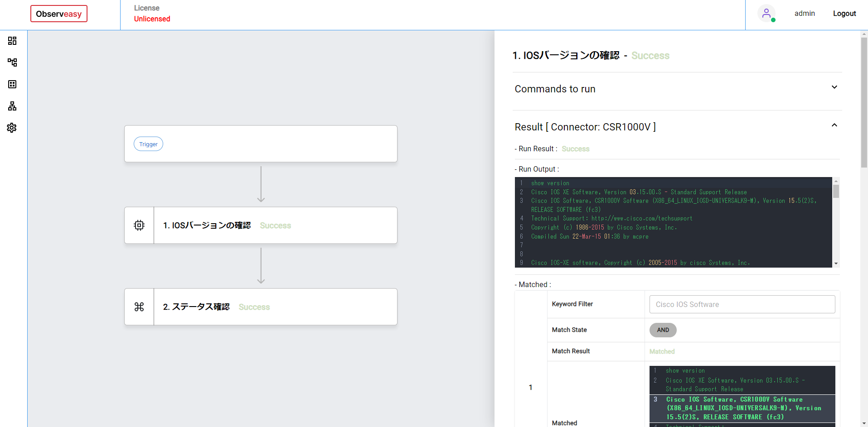Click the command icon on the ステータス確認 node

coord(139,307)
